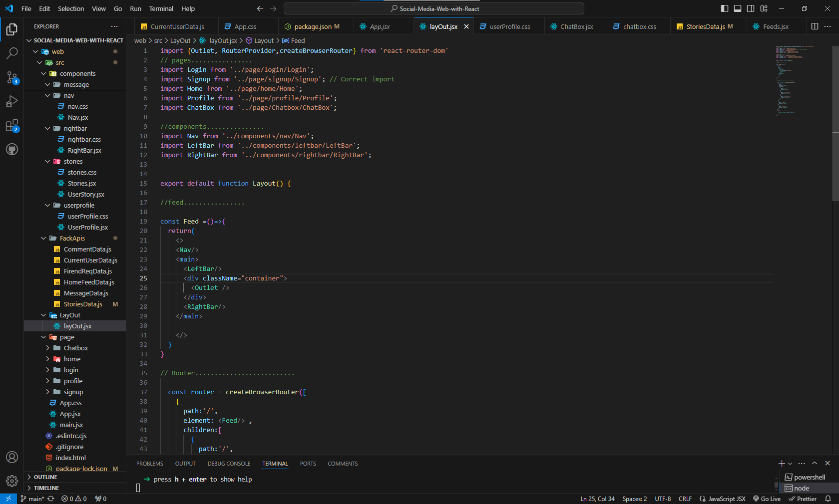Click Ln 25, Col 34 position
Image resolution: width=839 pixels, height=504 pixels.
point(597,499)
